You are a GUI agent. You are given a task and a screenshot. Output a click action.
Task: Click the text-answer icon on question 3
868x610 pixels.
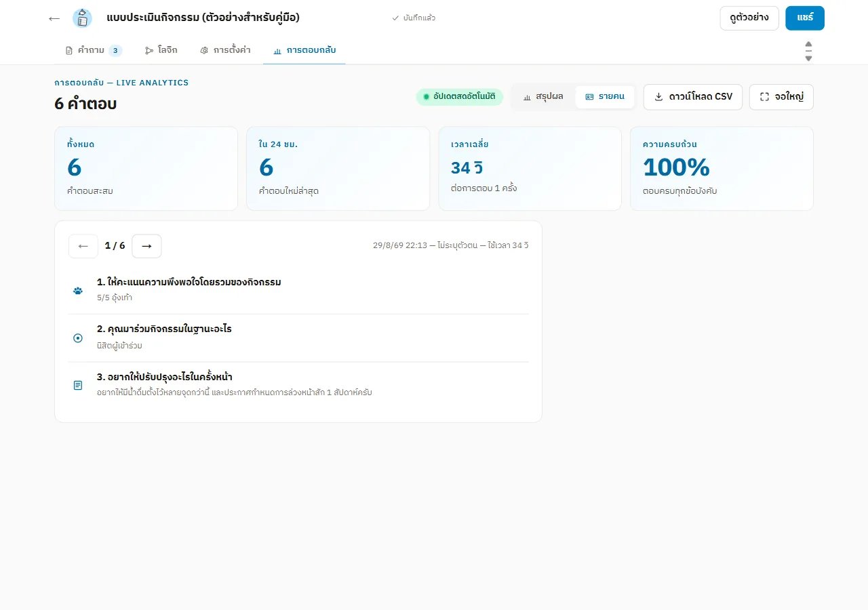tap(78, 385)
